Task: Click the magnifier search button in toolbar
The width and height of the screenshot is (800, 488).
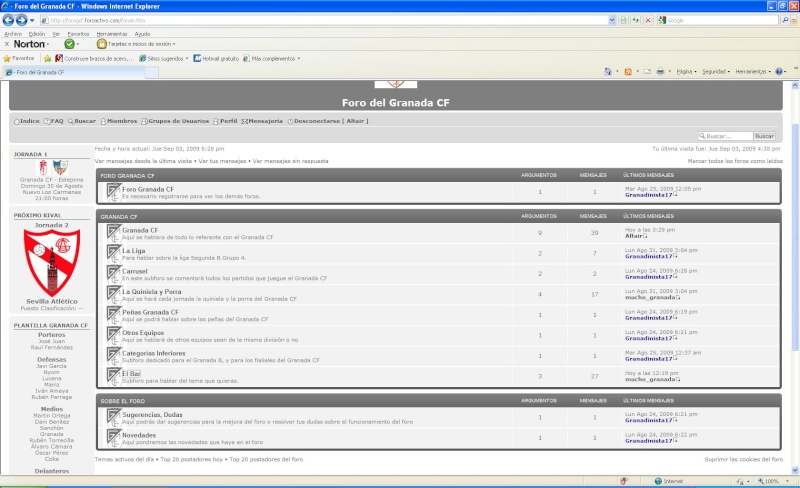Action: [x=785, y=20]
